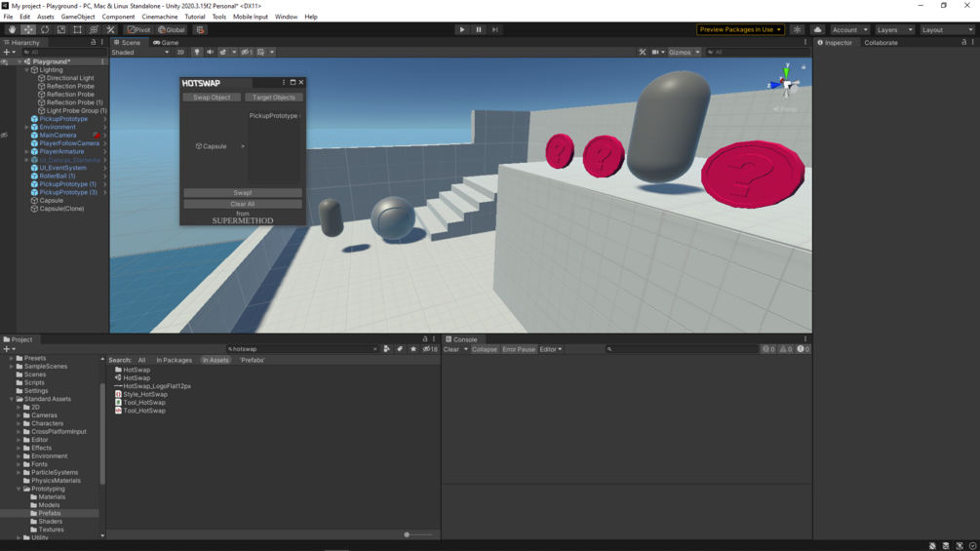
Task: Click the Swap Object button
Action: [x=212, y=98]
